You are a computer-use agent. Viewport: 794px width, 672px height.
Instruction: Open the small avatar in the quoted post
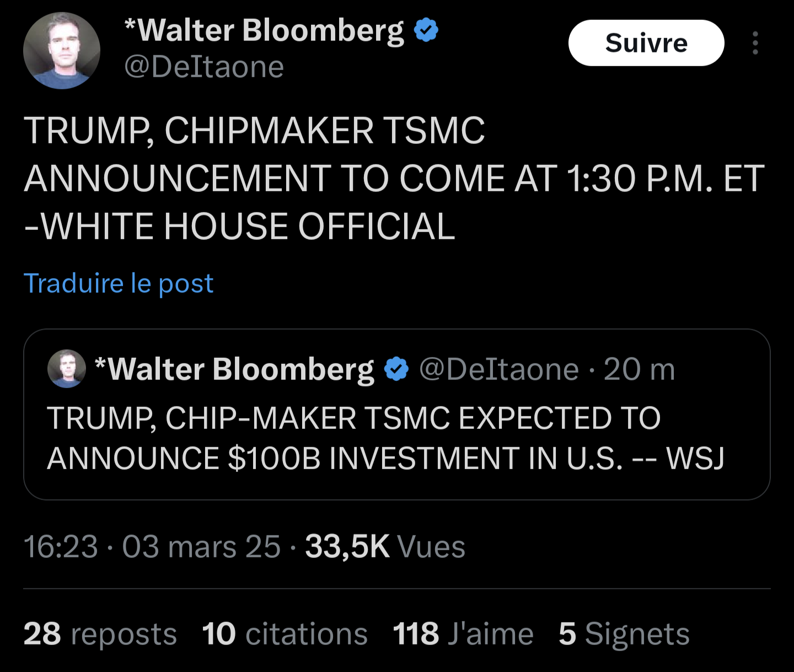point(67,368)
